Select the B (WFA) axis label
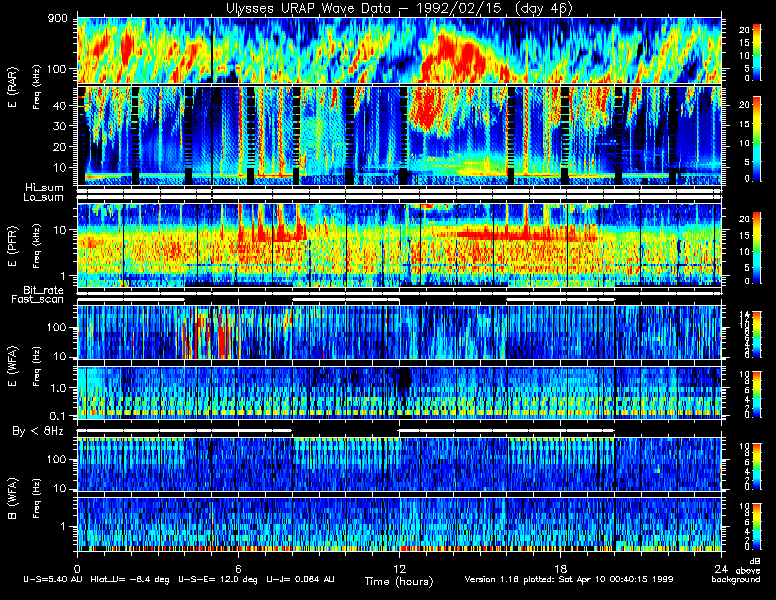This screenshot has width=776, height=600. 12,499
